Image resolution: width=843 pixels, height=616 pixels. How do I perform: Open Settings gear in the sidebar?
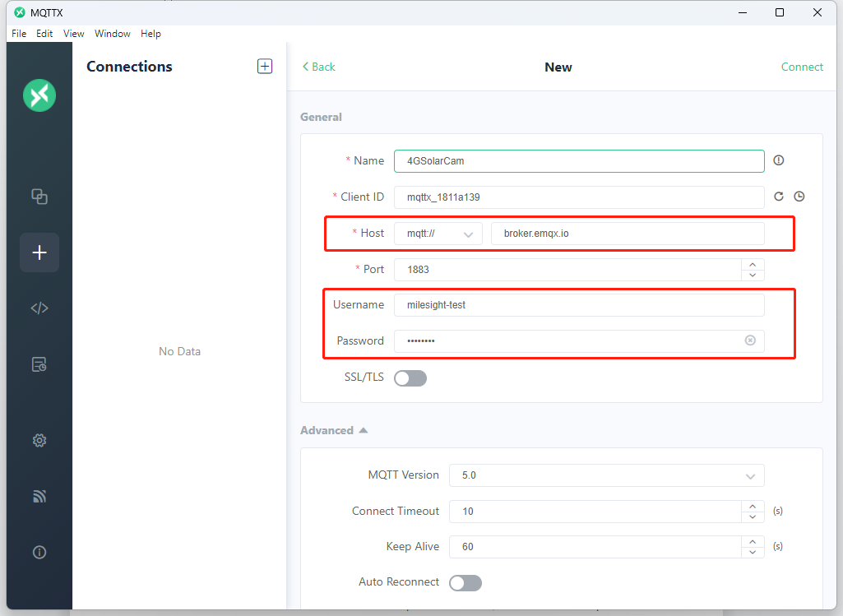39,441
